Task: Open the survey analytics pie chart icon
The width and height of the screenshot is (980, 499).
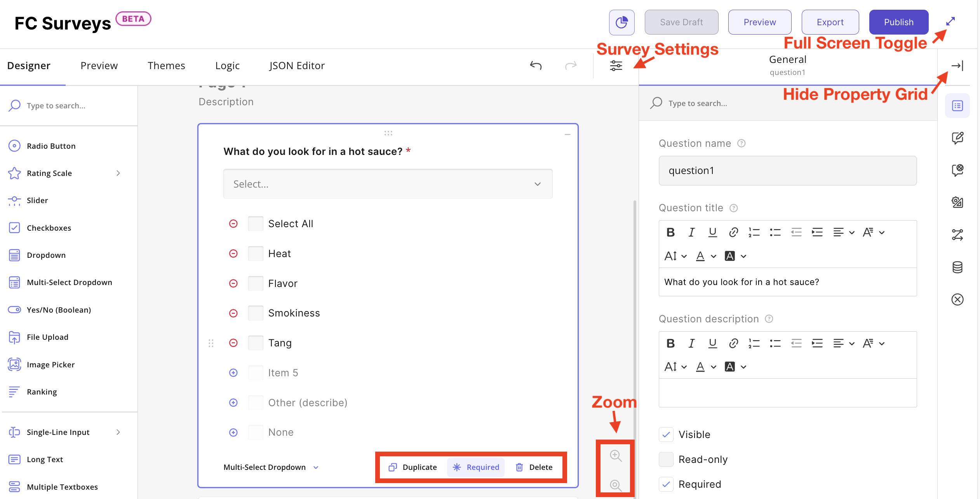Action: click(621, 22)
